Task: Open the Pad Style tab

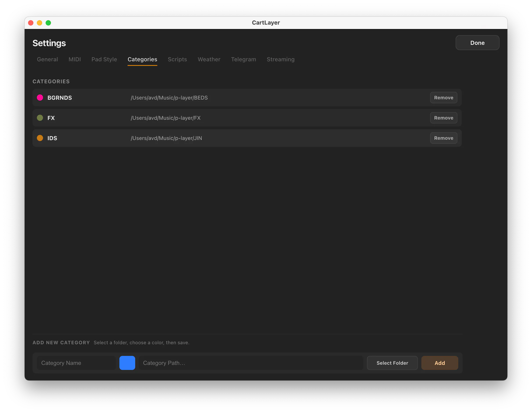Action: (x=104, y=59)
